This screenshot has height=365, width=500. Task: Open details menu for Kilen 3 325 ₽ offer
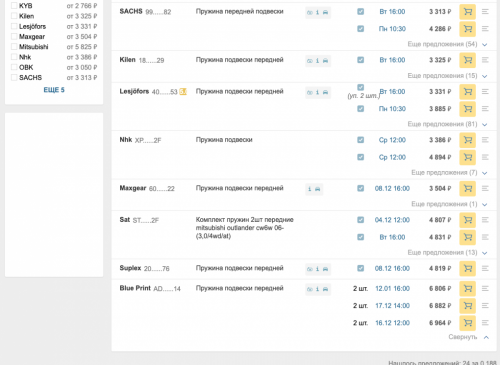[x=485, y=60]
